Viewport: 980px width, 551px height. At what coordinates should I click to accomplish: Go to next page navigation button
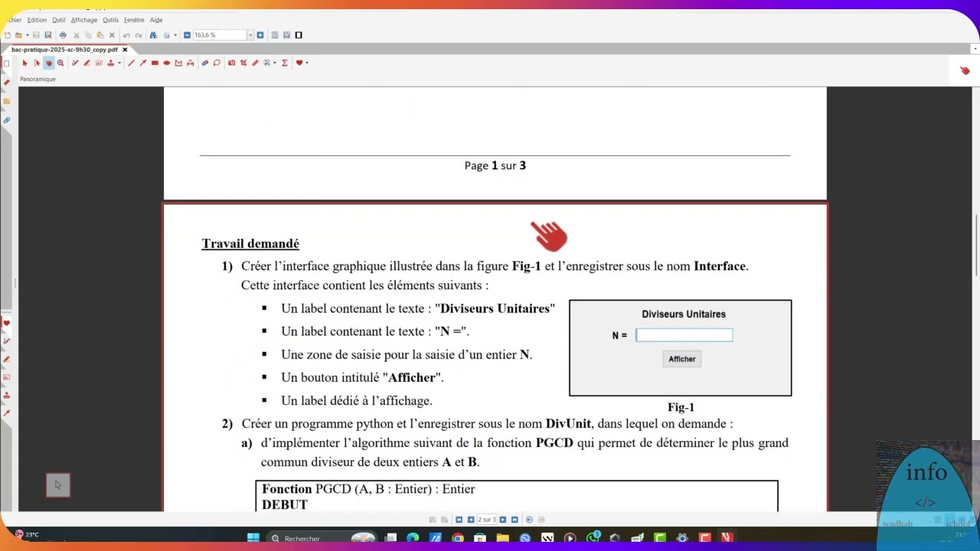(503, 520)
